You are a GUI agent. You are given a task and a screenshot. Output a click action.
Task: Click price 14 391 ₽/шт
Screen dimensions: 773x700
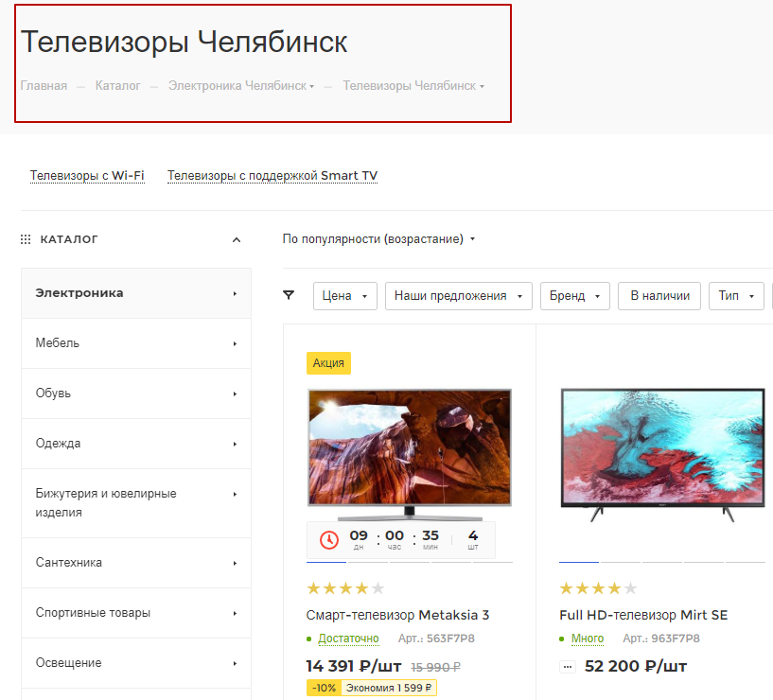[354, 667]
